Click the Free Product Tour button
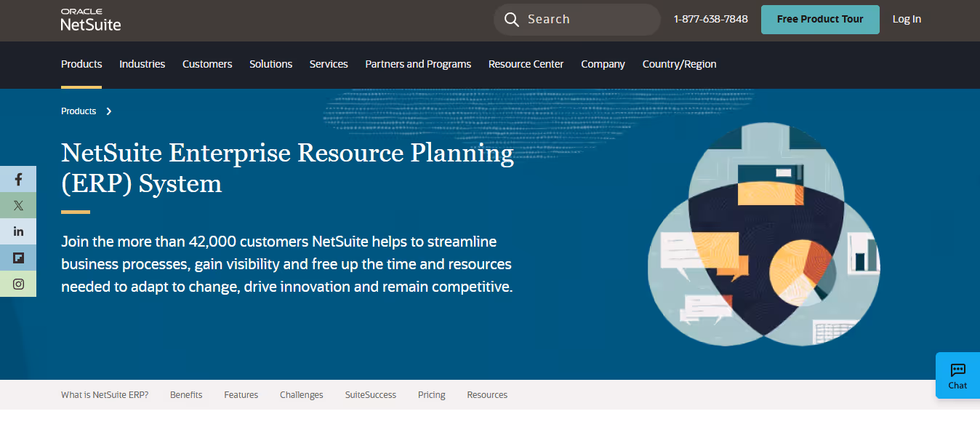Viewport: 980px width, 430px height. (820, 20)
